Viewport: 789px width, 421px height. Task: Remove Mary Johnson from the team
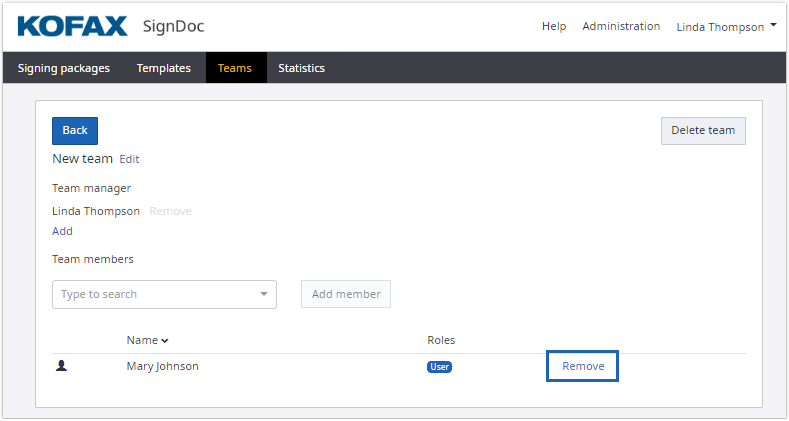click(x=583, y=366)
